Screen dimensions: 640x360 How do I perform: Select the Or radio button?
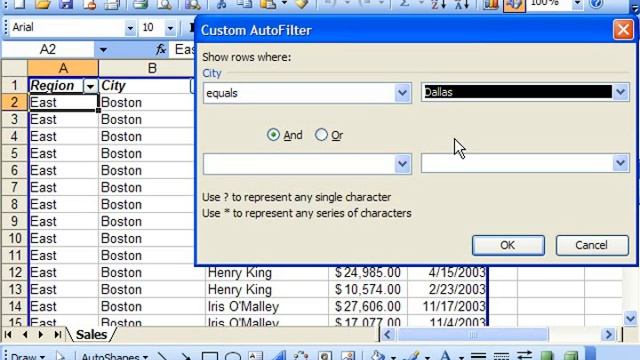pos(321,135)
